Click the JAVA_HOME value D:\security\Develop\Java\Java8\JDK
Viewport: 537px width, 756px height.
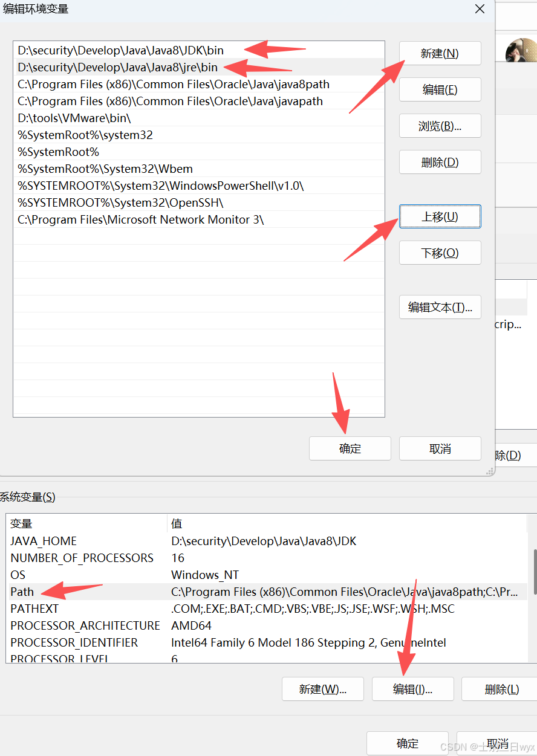pyautogui.click(x=264, y=541)
